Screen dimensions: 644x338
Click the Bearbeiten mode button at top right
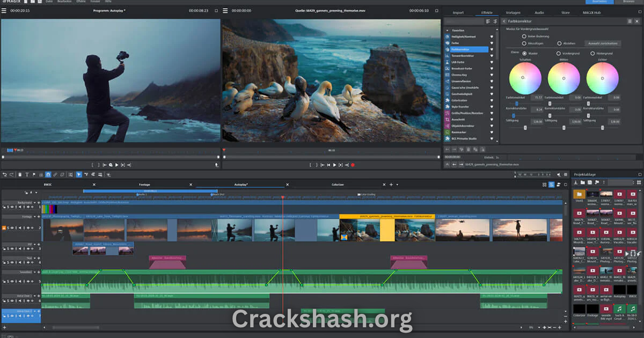[x=599, y=2]
